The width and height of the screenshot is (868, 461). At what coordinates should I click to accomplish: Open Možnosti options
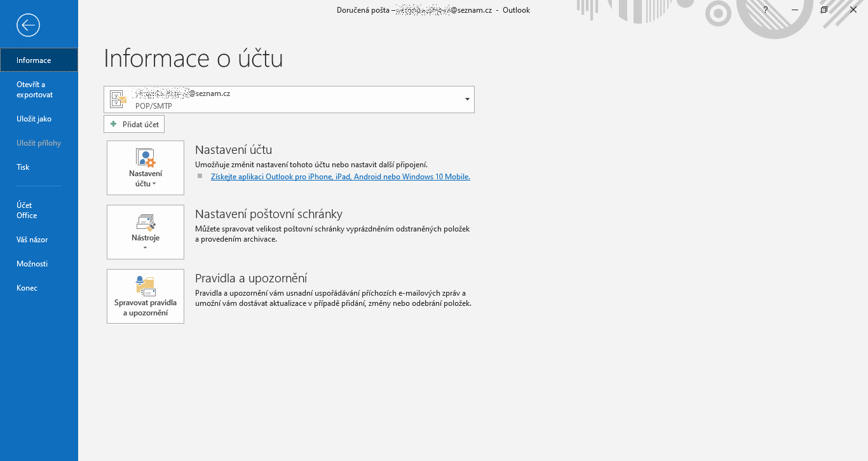(39, 264)
